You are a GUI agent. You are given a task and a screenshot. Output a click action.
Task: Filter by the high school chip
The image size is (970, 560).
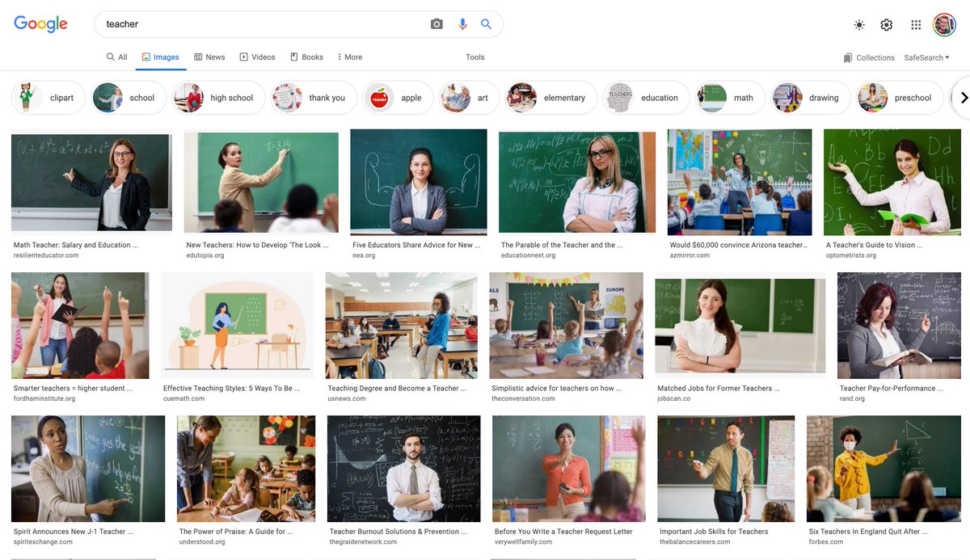pos(219,98)
